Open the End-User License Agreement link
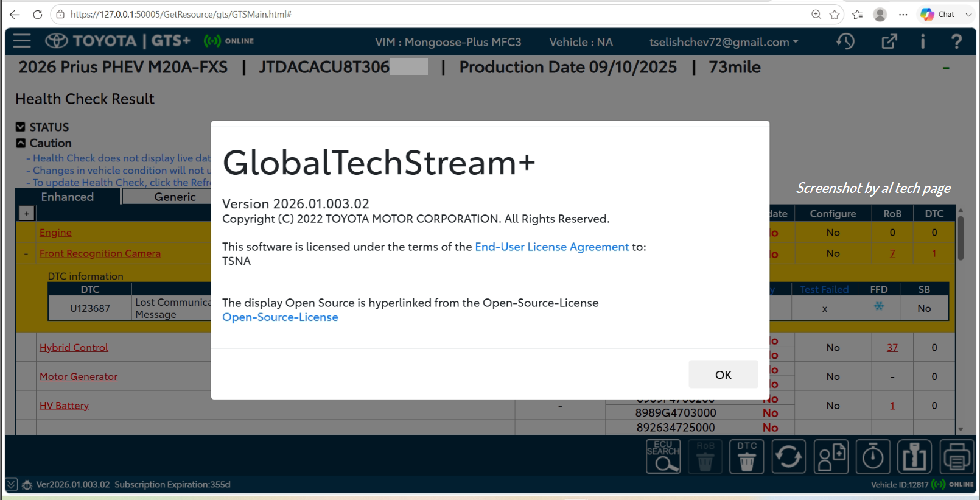 coord(551,247)
